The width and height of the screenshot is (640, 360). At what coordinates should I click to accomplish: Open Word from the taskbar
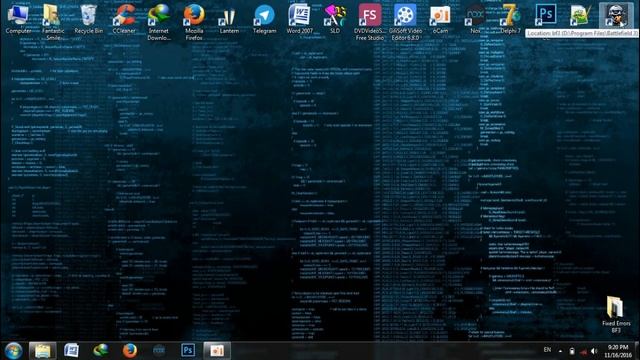(x=71, y=351)
